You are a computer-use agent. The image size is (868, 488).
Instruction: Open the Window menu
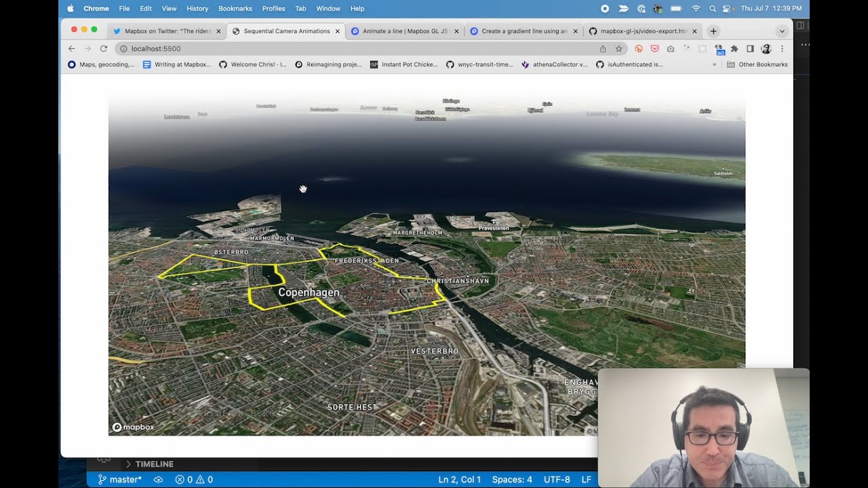click(x=328, y=8)
